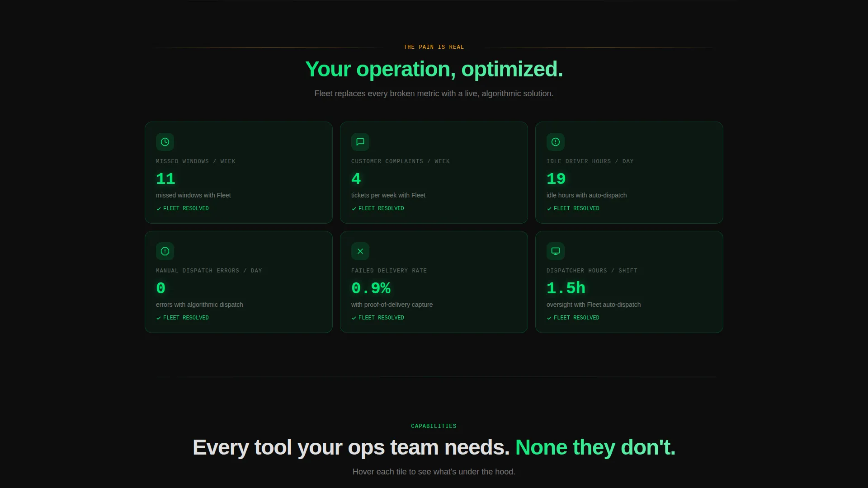Click the "Your operation, optimized." heading
The height and width of the screenshot is (488, 868).
434,69
